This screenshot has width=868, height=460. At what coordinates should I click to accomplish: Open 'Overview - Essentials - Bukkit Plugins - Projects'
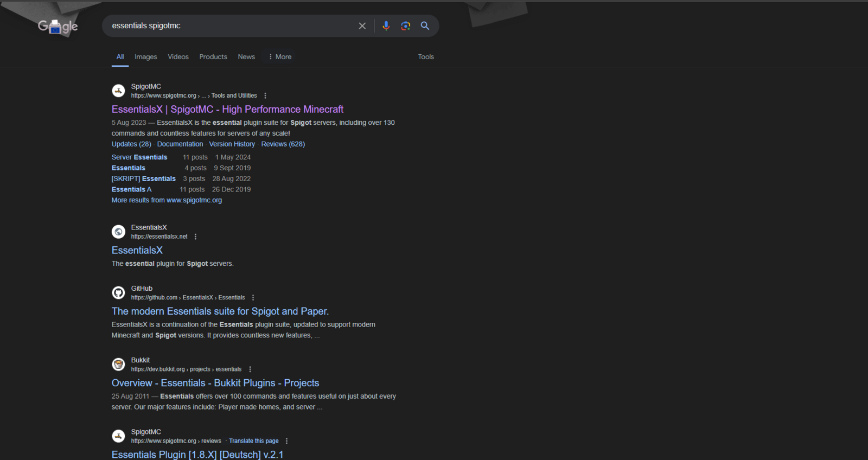click(215, 383)
